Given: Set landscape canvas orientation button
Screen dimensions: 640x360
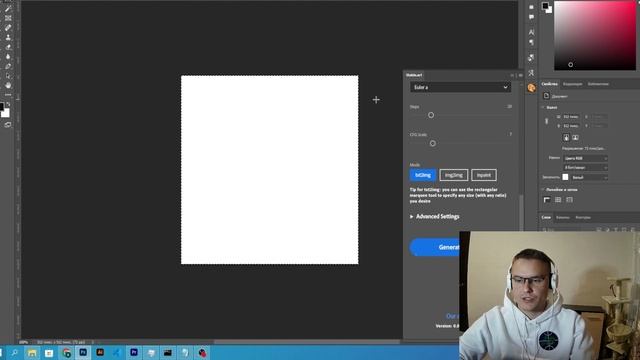Looking at the screenshot, I should [x=575, y=138].
